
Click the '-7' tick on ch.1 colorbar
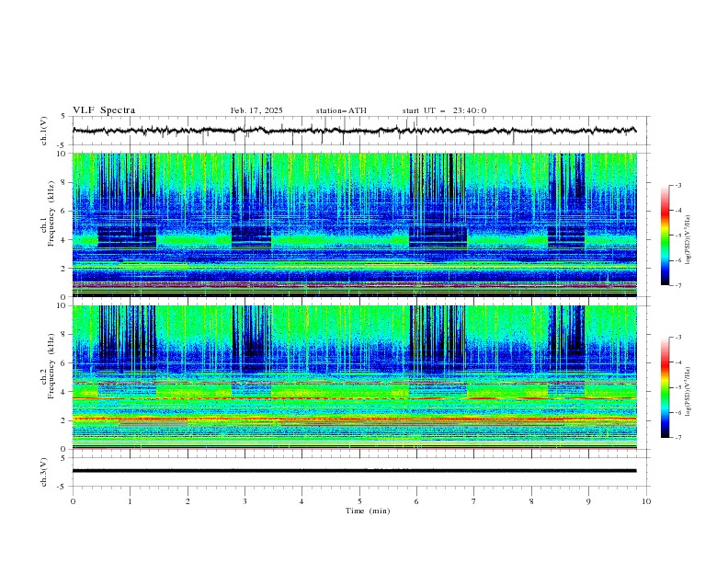click(x=677, y=286)
